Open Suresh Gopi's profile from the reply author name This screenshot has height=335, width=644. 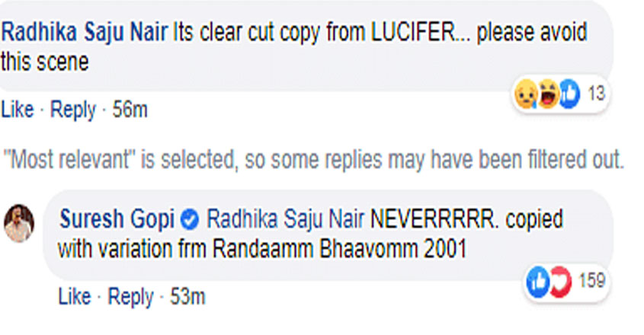(117, 219)
